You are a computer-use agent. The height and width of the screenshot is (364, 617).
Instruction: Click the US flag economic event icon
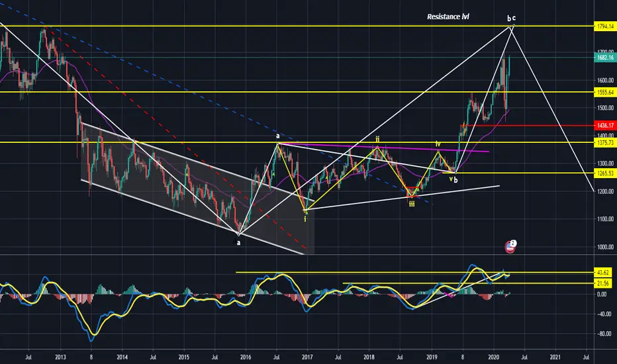point(510,247)
